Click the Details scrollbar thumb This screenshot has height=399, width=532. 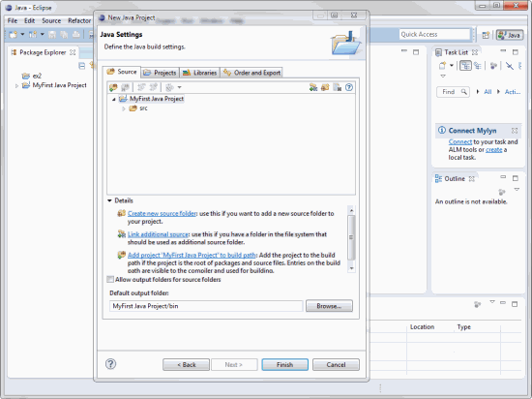pos(351,237)
